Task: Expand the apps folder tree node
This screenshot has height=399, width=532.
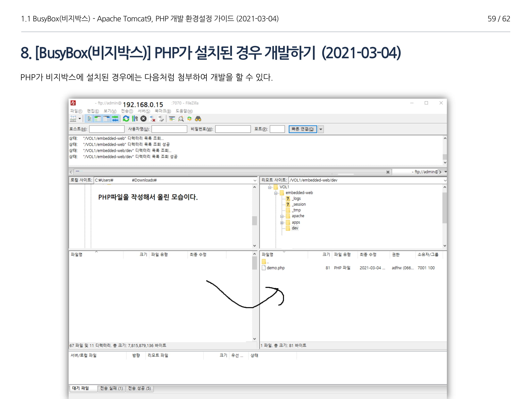Action: click(x=282, y=223)
